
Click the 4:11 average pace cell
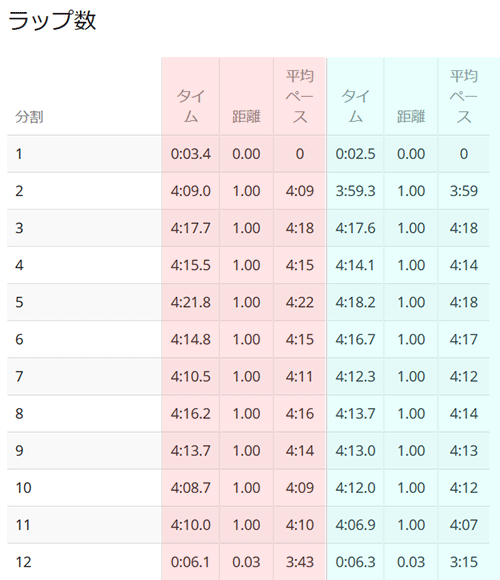point(300,377)
